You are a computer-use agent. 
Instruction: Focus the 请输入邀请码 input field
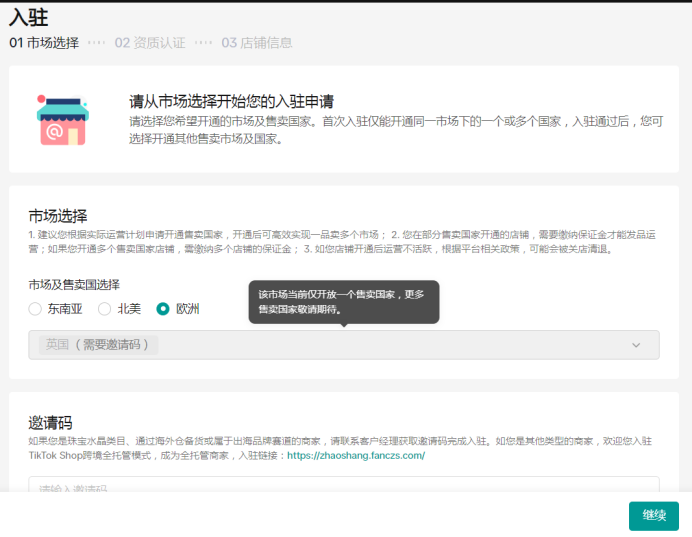[343, 488]
